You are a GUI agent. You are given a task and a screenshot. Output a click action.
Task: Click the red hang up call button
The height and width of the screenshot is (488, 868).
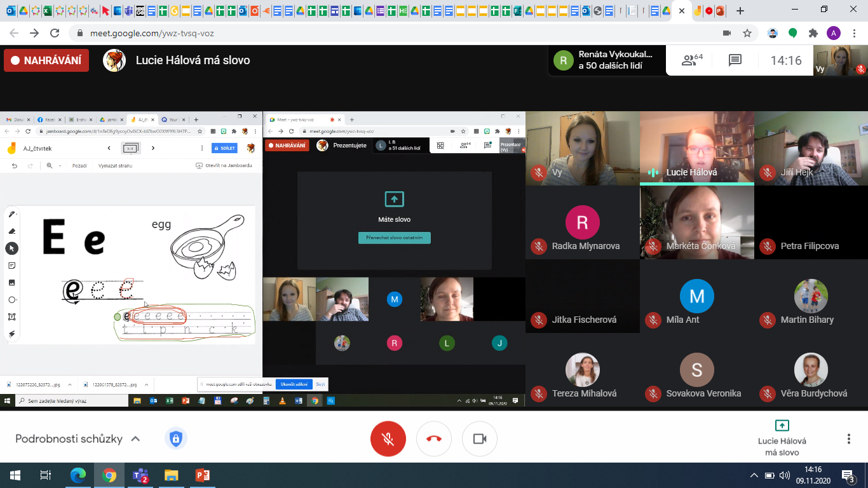tap(434, 439)
